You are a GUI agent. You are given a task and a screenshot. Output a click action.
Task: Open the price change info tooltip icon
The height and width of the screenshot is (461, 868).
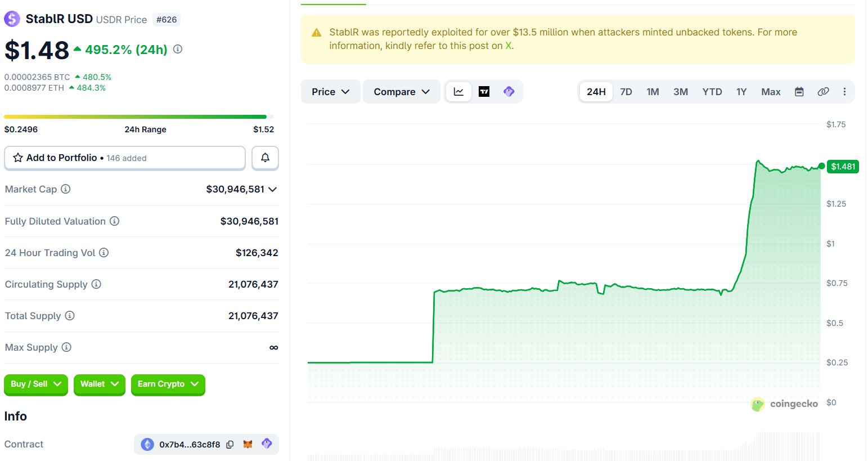point(178,49)
